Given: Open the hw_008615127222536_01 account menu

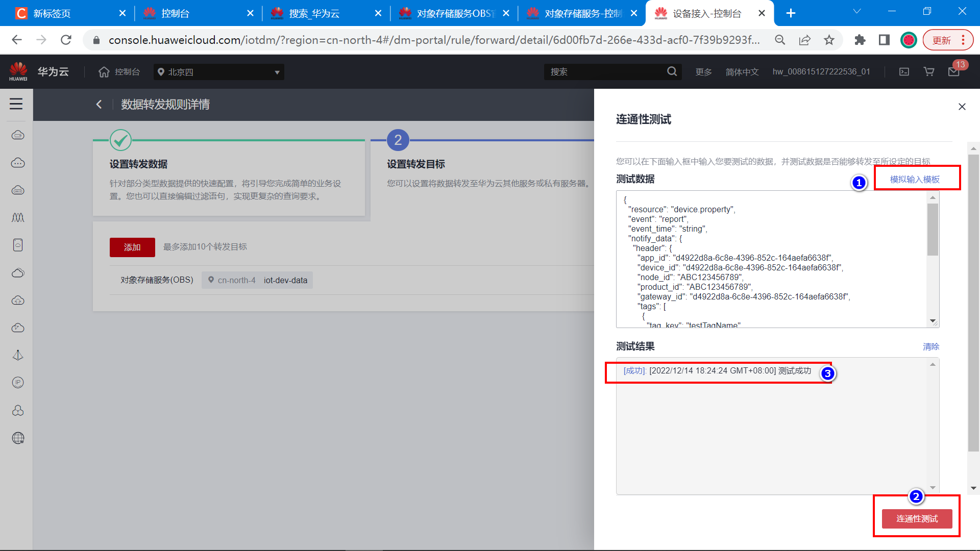Looking at the screenshot, I should [821, 72].
